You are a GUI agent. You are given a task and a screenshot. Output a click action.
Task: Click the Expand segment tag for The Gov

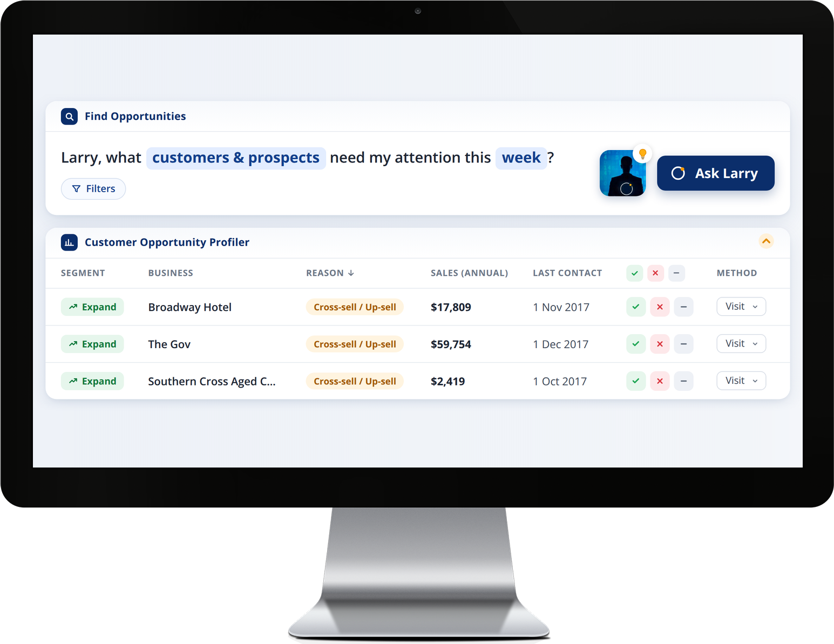92,344
